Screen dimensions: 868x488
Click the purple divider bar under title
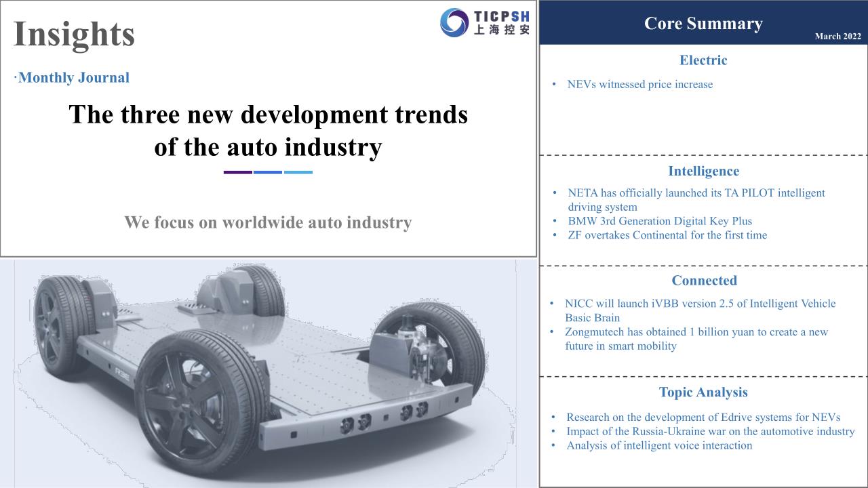pyautogui.click(x=237, y=172)
